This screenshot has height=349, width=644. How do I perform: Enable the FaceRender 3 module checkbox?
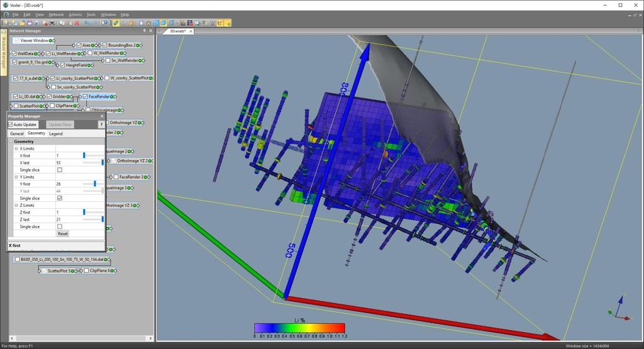pyautogui.click(x=116, y=177)
